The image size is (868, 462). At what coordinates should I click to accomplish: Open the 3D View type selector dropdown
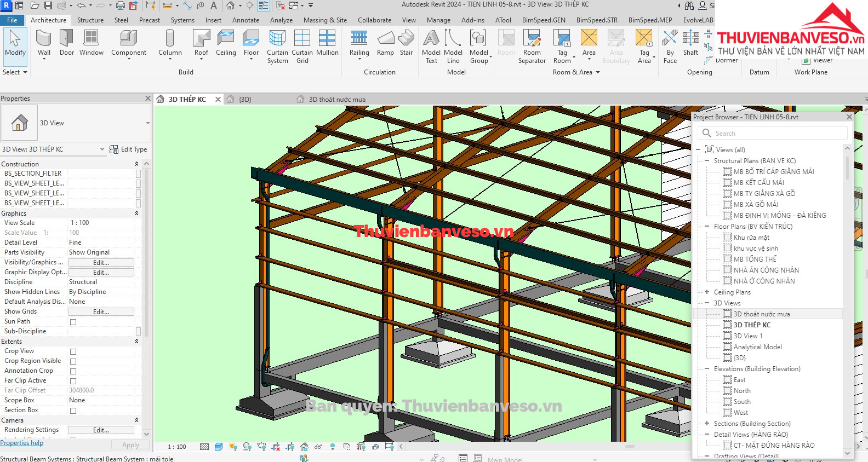pos(147,123)
